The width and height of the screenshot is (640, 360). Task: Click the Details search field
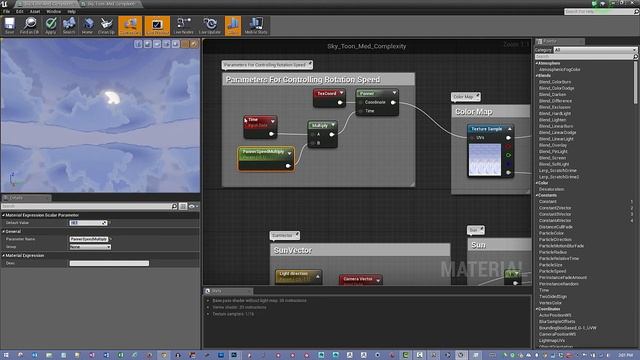(86, 206)
